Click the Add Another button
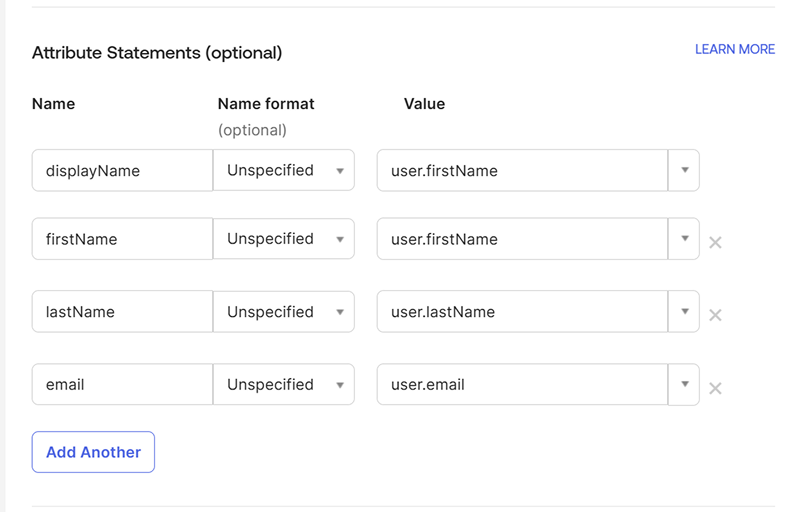800x512 pixels. point(93,452)
